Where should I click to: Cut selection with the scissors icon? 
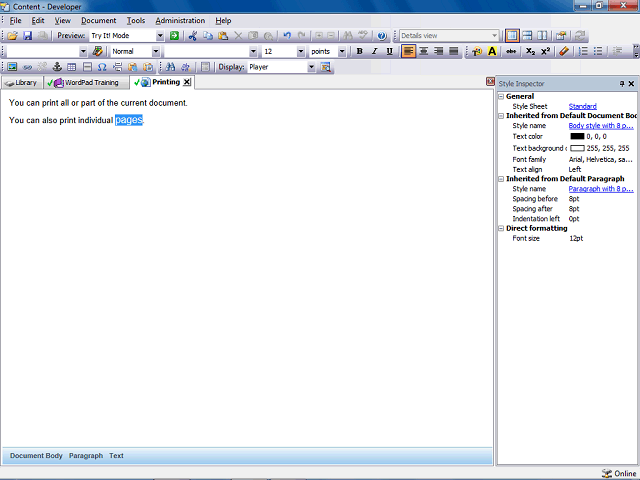point(193,36)
